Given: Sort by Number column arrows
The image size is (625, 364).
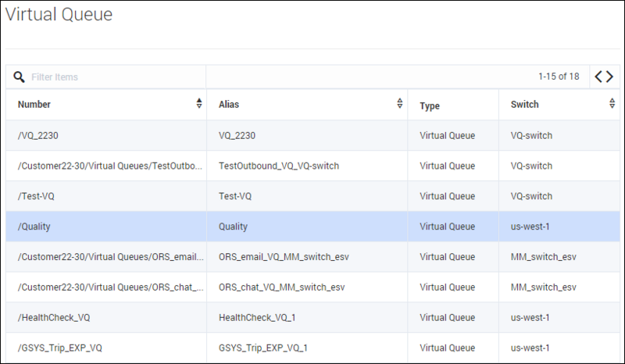Looking at the screenshot, I should (199, 104).
